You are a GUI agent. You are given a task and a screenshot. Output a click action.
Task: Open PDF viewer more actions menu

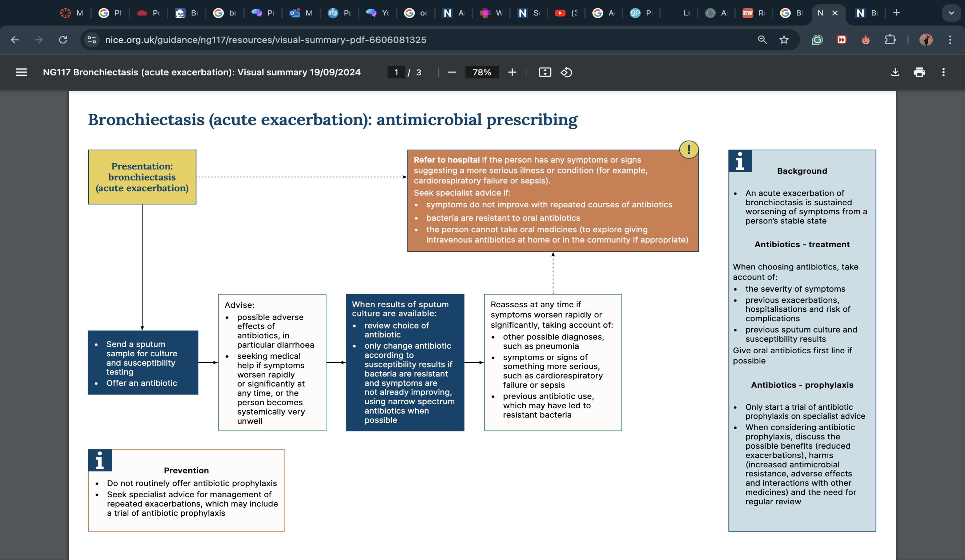943,72
